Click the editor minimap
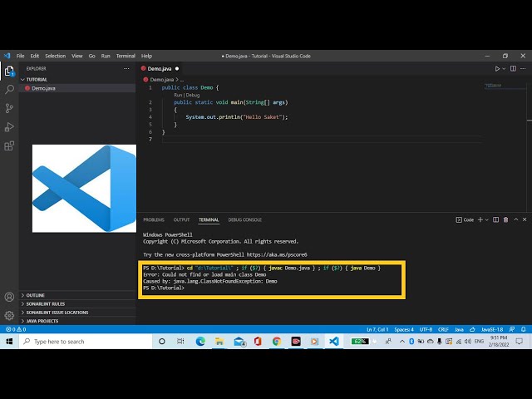This screenshot has width=532, height=399. (x=505, y=86)
